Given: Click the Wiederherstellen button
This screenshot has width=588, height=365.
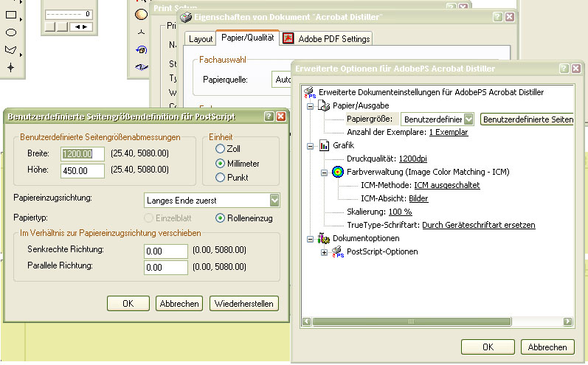Looking at the screenshot, I should point(244,304).
